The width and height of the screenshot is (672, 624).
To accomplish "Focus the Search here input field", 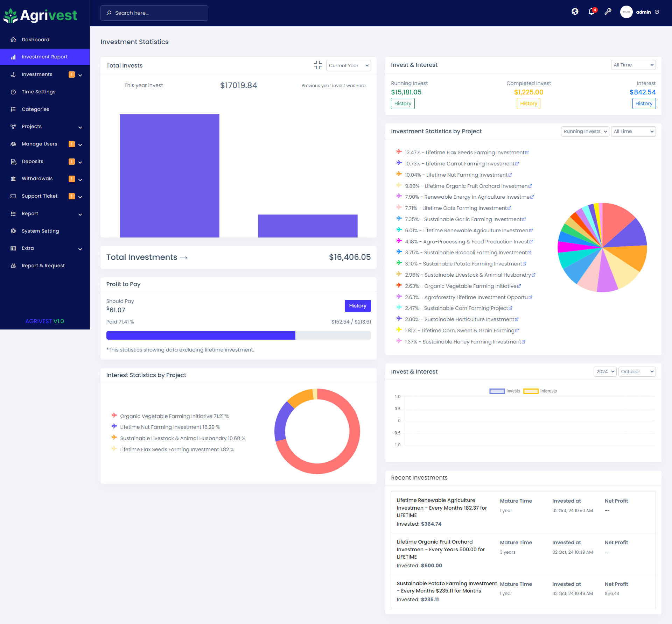I will click(154, 13).
